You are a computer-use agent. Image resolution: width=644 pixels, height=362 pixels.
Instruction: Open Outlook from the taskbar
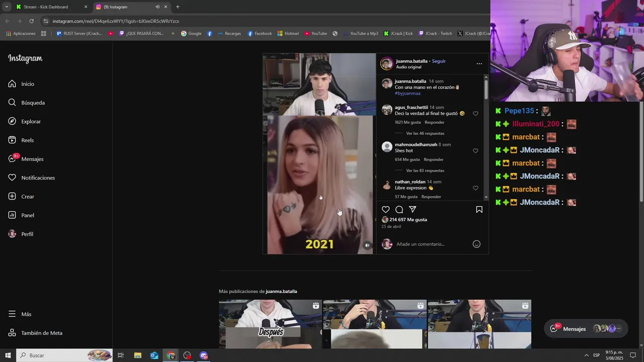click(x=154, y=355)
